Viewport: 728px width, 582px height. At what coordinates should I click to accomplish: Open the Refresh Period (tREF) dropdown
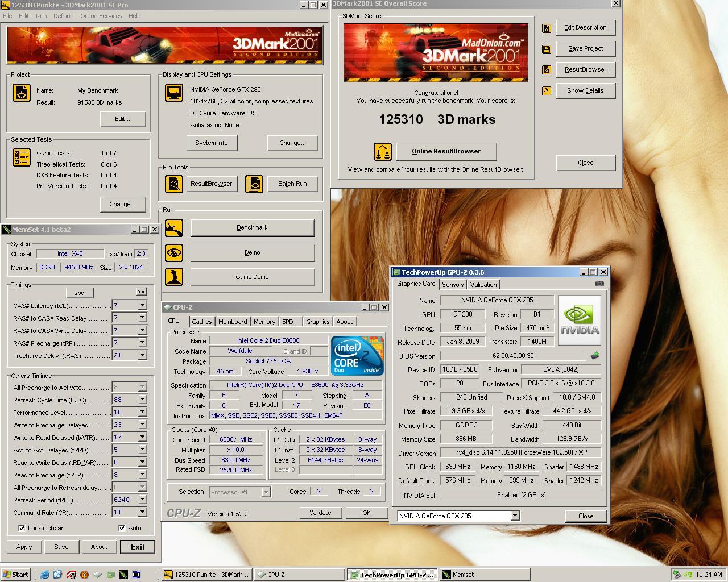pos(142,500)
